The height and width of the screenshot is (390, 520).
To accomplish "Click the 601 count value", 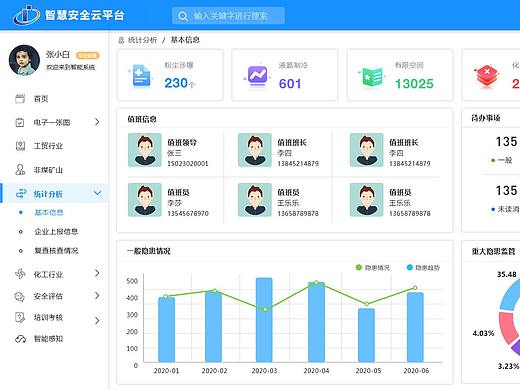I will click(290, 84).
